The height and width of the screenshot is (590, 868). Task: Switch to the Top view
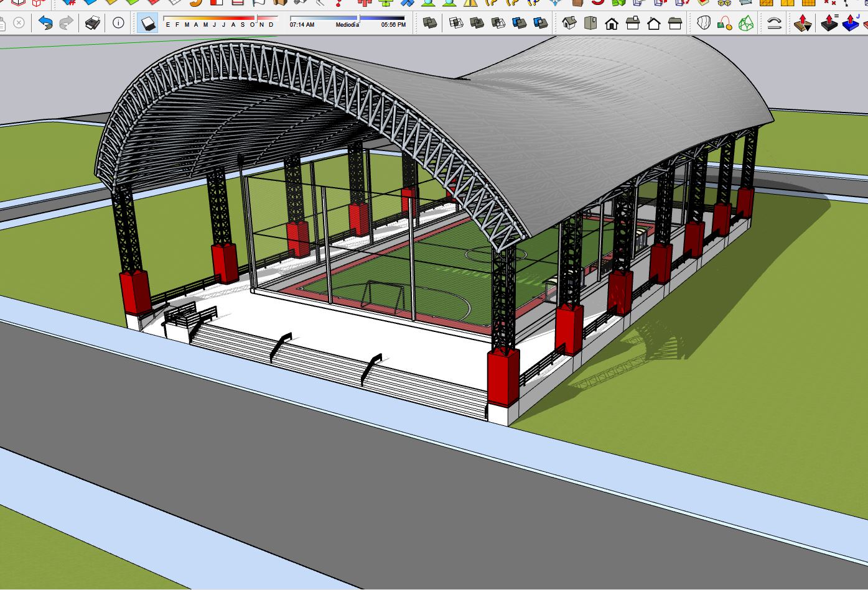(x=590, y=24)
